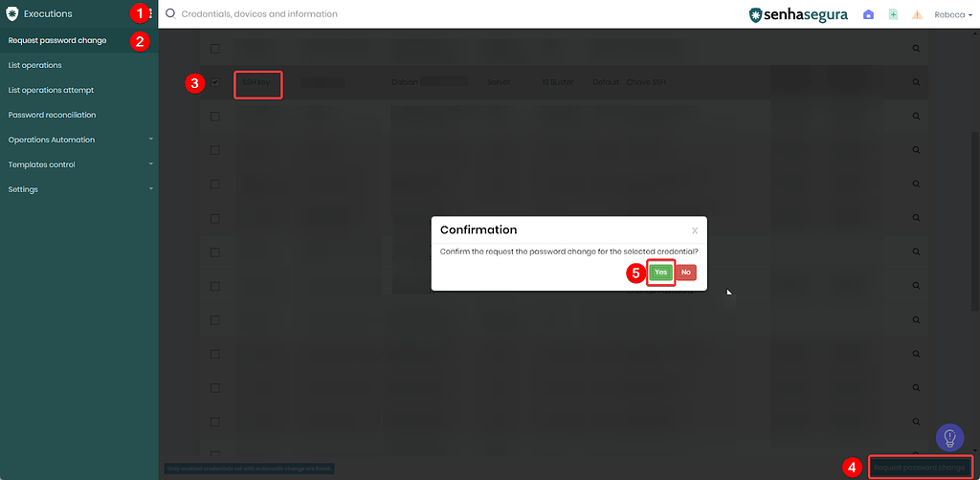
Task: Go to Password reconciliation menu item
Action: click(52, 115)
